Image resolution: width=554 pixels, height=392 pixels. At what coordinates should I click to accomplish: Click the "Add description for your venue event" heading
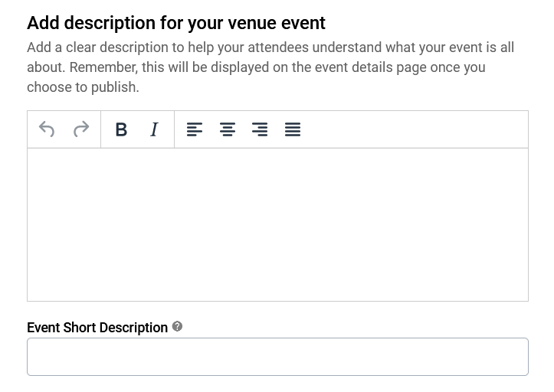176,23
